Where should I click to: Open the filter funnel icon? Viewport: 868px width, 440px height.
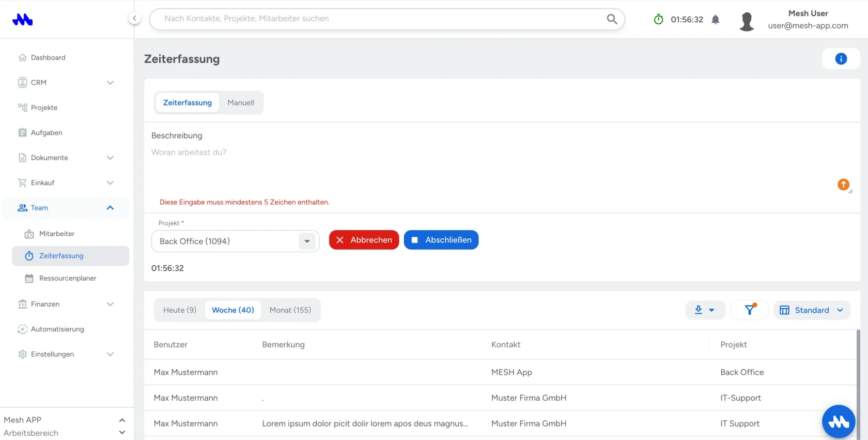pos(750,310)
